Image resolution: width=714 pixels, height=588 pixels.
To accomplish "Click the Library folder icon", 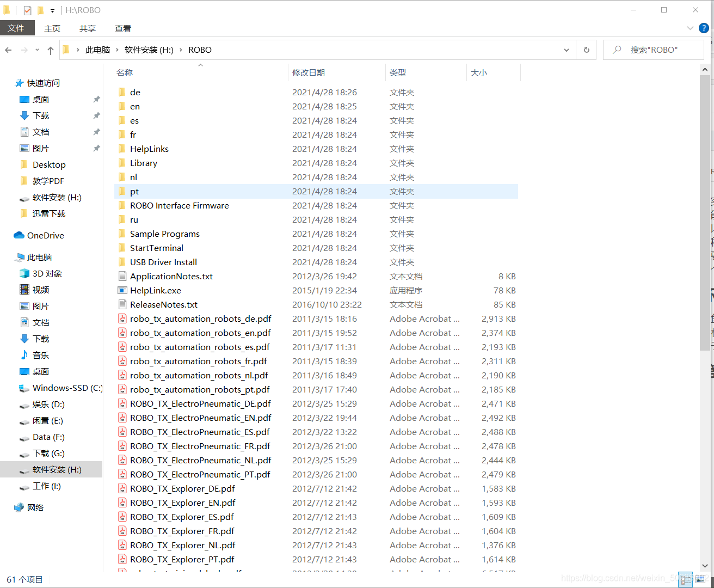I will click(122, 163).
